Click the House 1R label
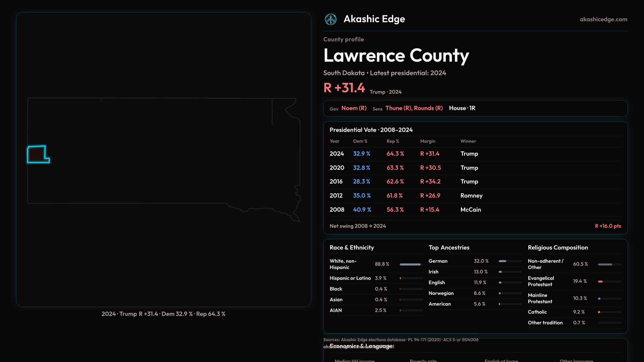644x362 pixels. click(x=462, y=108)
